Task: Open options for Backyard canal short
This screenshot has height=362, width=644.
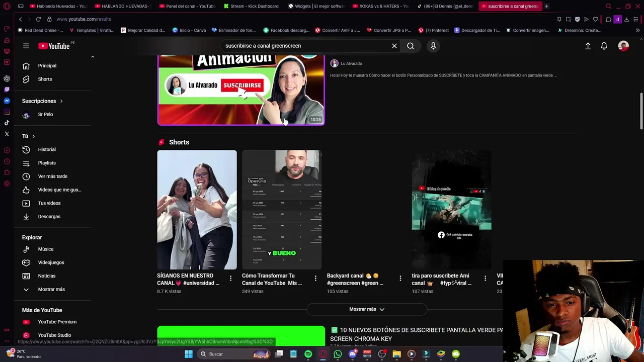Action: pos(400,278)
